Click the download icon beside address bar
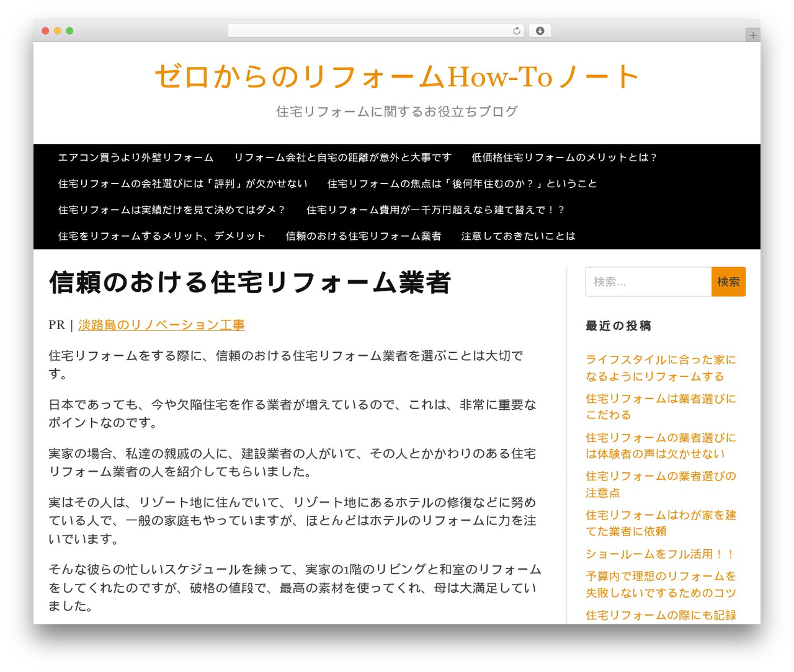The image size is (794, 672). pos(540,31)
